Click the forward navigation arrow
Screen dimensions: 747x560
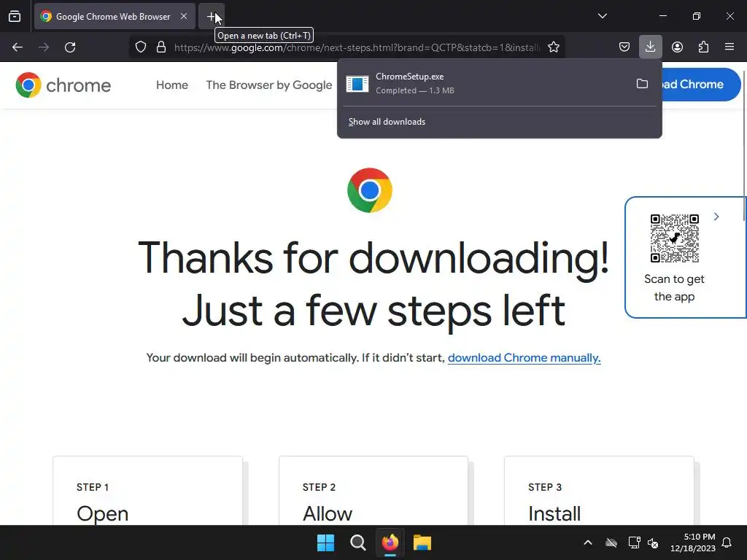click(44, 47)
